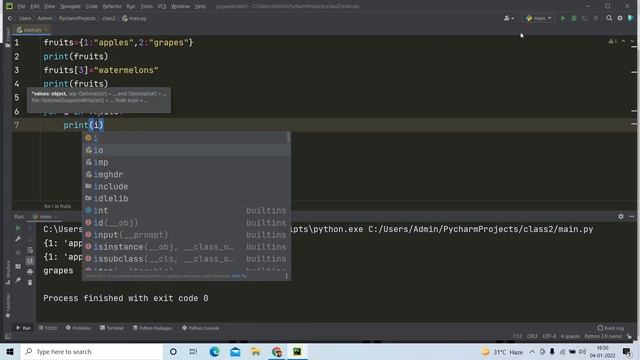Open the TODO tool window tab

click(48, 328)
